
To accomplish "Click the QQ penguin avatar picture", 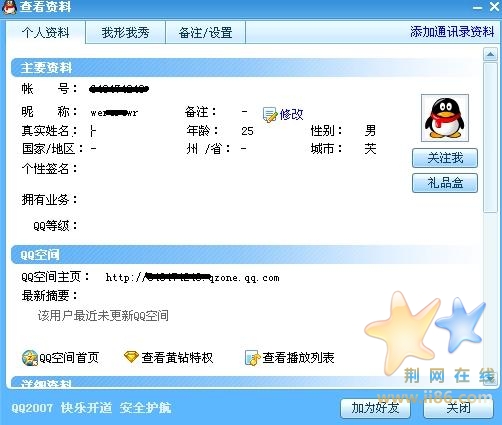I will [x=445, y=118].
